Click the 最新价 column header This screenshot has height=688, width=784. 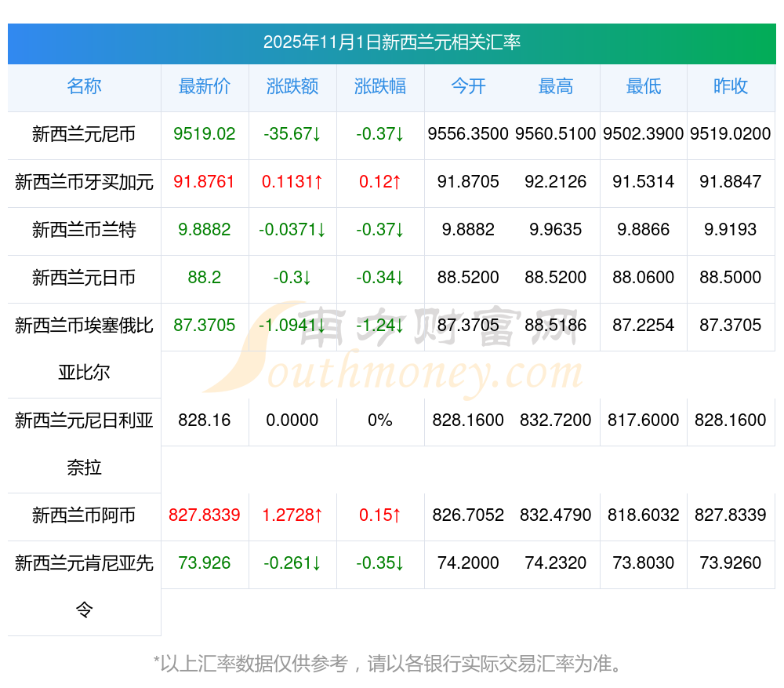(205, 86)
